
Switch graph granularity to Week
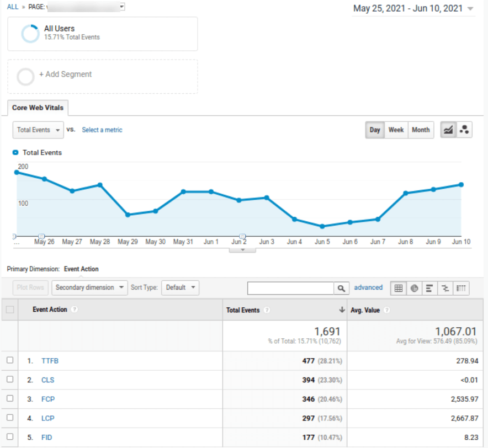click(x=396, y=130)
